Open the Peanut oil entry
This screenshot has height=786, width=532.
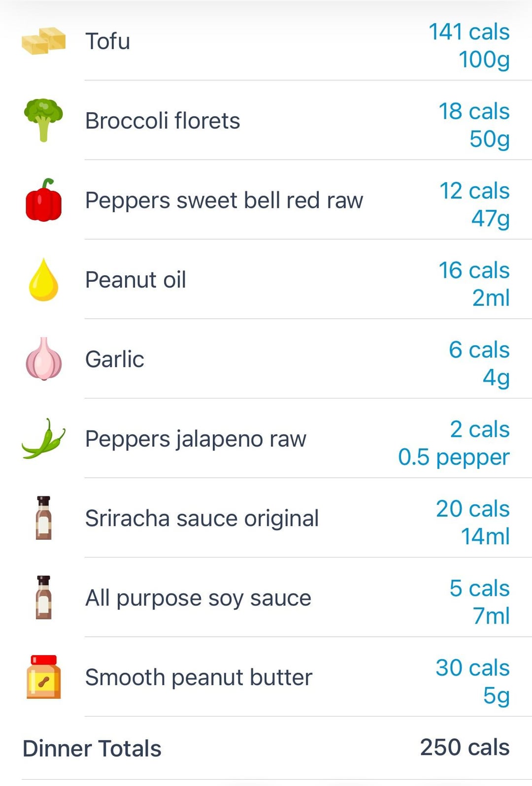[x=266, y=279]
